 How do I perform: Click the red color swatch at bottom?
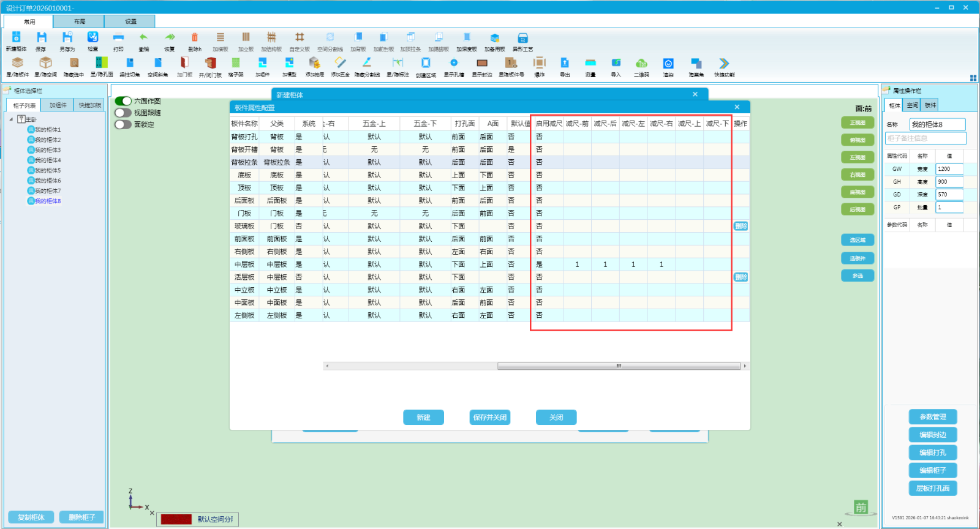[176, 519]
